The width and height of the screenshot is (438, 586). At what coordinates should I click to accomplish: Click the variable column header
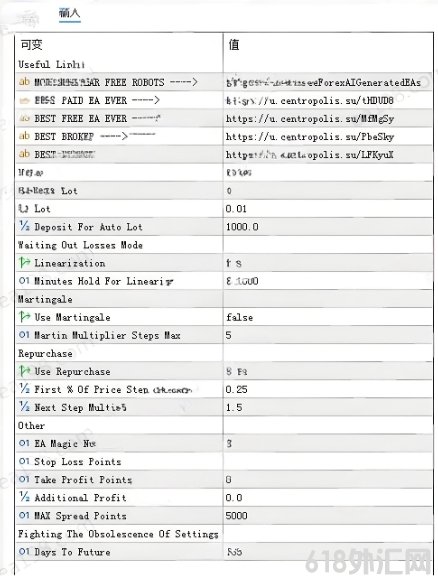tap(31, 45)
